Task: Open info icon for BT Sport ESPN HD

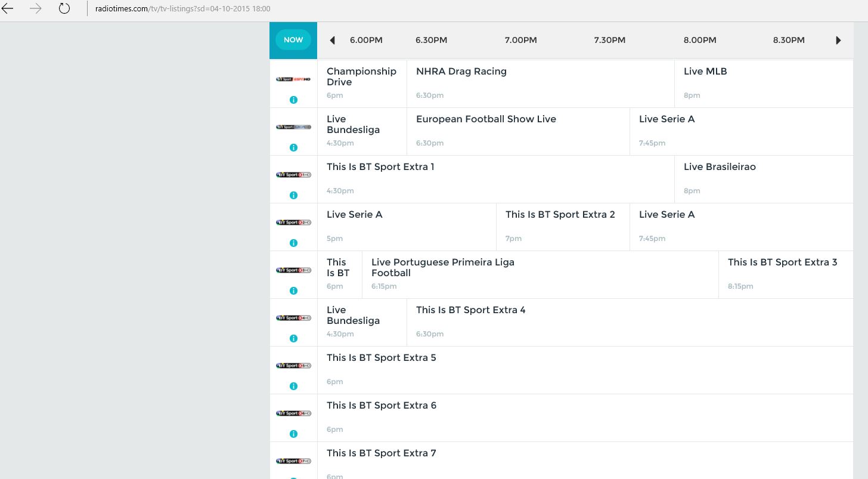Action: 293,100
